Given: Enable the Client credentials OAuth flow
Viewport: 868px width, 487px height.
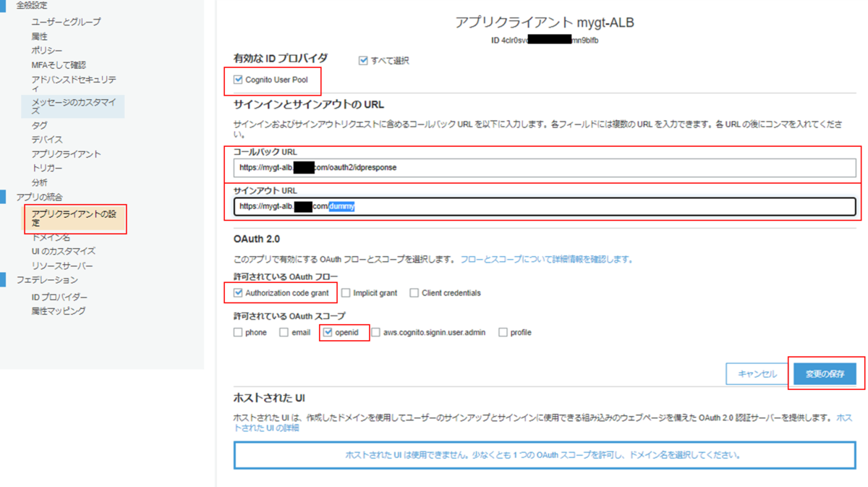Looking at the screenshot, I should [x=414, y=292].
